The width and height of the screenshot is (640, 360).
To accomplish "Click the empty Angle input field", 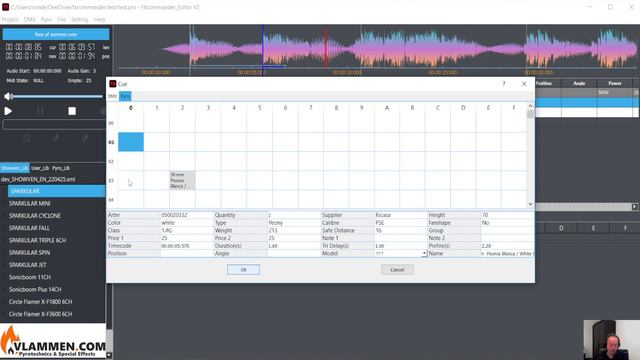I will click(294, 253).
